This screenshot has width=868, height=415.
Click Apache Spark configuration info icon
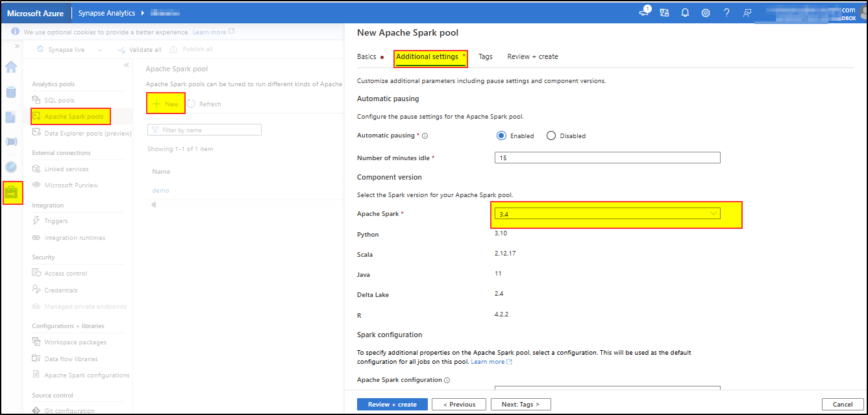[447, 381]
